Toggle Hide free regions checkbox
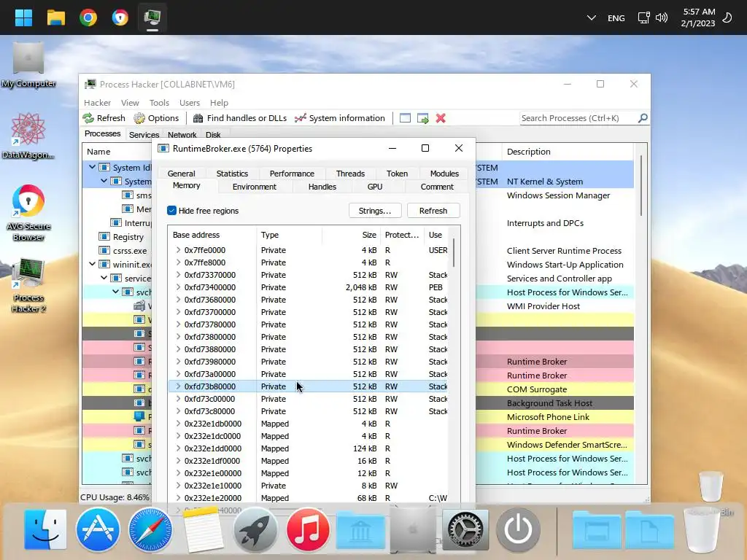This screenshot has width=747, height=560. pos(172,211)
